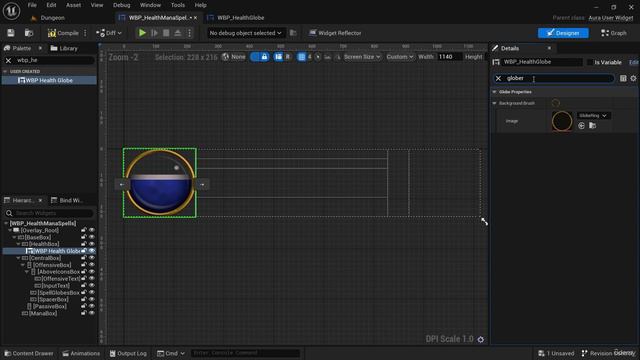Clear the palette search 'wbp_he'
The width and height of the screenshot is (640, 360).
coord(8,60)
